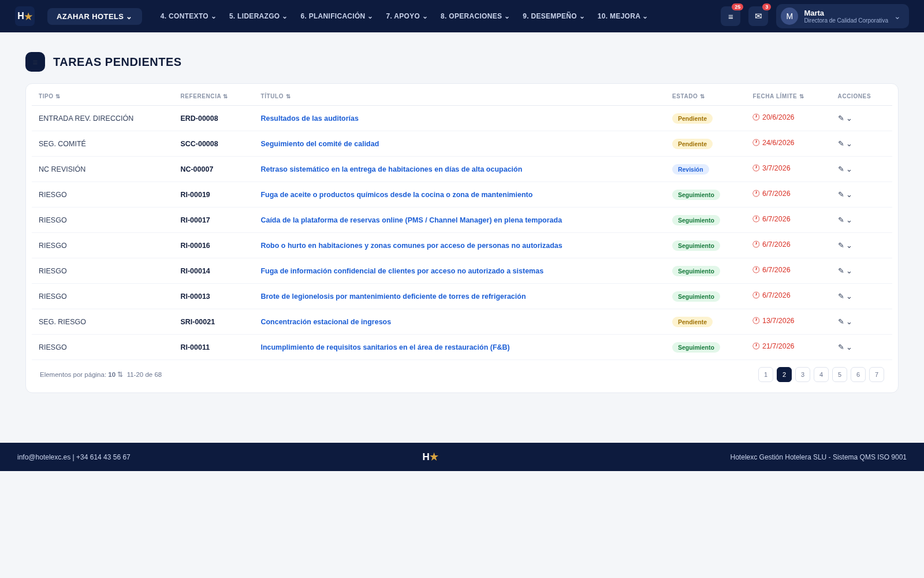
Task: Expand actions chevron for row RI-00011
Action: (849, 347)
